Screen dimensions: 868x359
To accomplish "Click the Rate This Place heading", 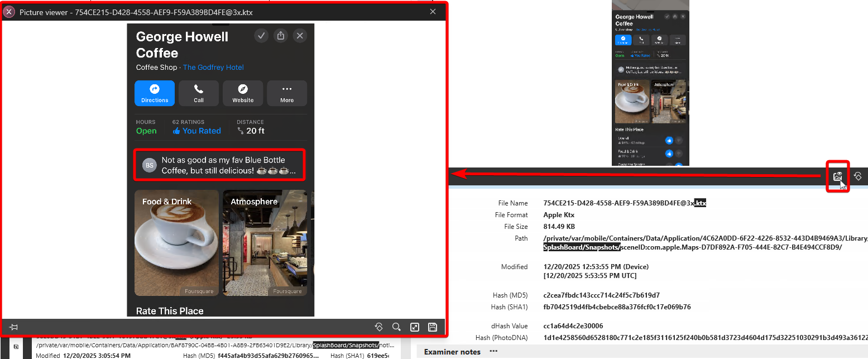I will [170, 311].
